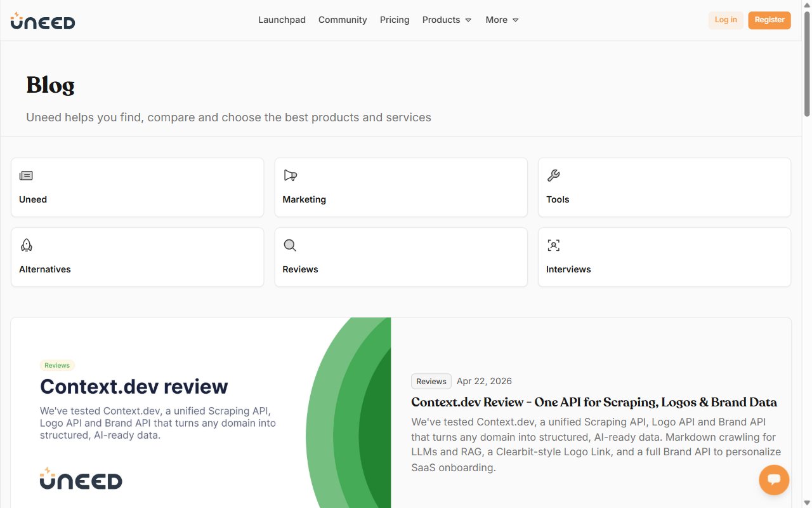The width and height of the screenshot is (812, 508).
Task: Click the Blog page heading
Action: click(x=50, y=85)
